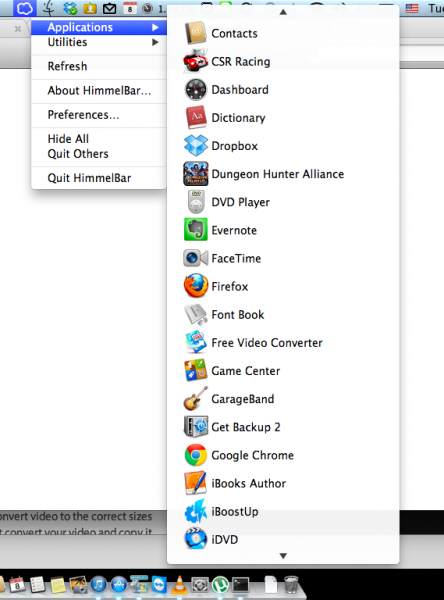Click the iBooks Author label

pyautogui.click(x=248, y=483)
